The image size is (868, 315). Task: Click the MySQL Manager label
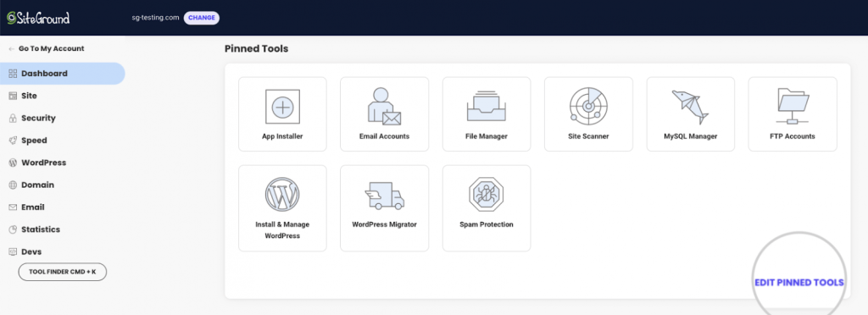tap(690, 136)
